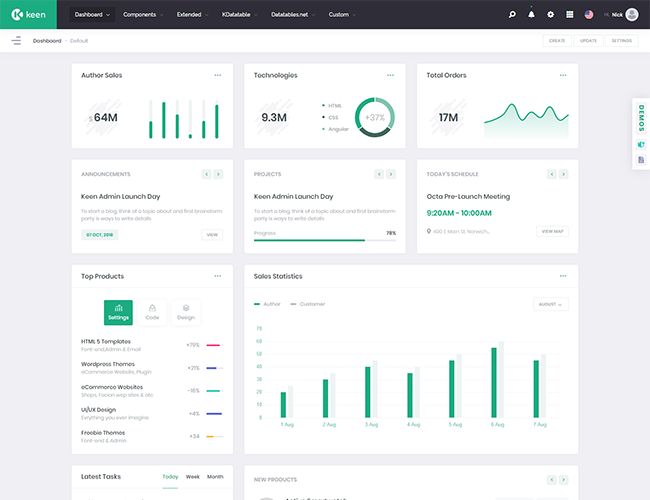
Task: Click the "eCommerce Websites" product row
Action: coord(152,391)
